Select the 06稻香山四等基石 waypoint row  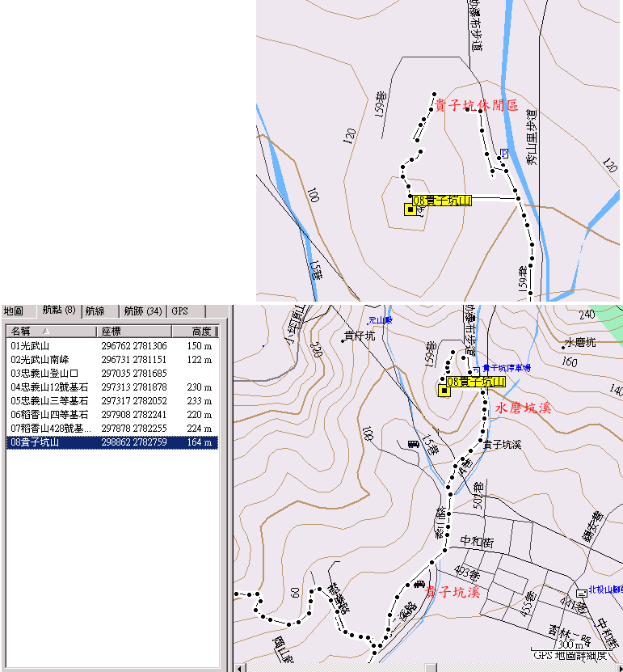click(x=49, y=415)
